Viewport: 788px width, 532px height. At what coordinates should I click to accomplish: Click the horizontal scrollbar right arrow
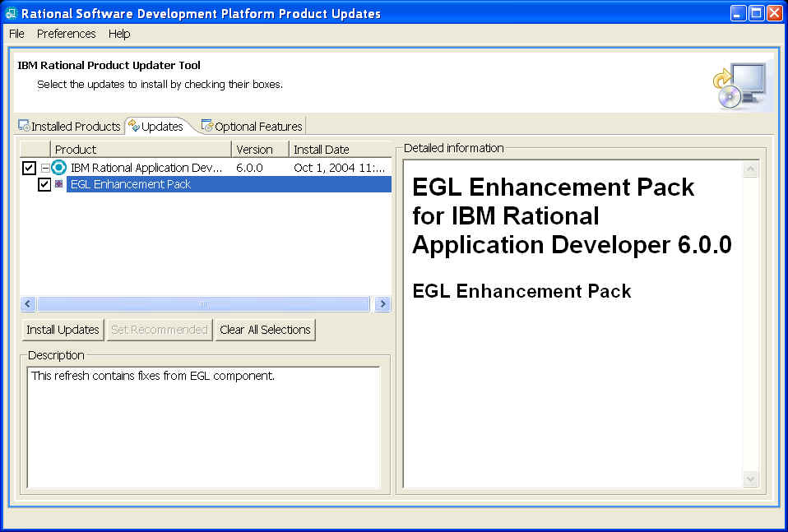(382, 304)
